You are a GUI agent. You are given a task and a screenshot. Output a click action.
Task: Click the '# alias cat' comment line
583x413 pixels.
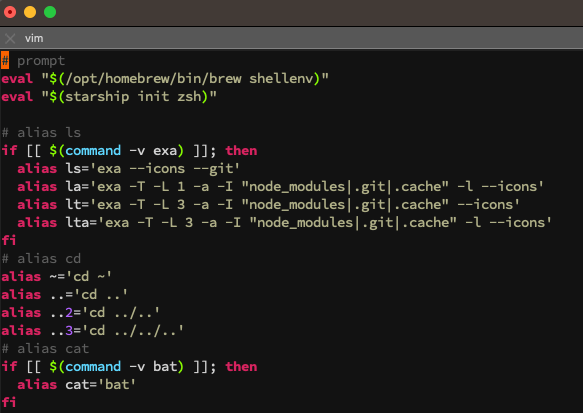point(45,349)
